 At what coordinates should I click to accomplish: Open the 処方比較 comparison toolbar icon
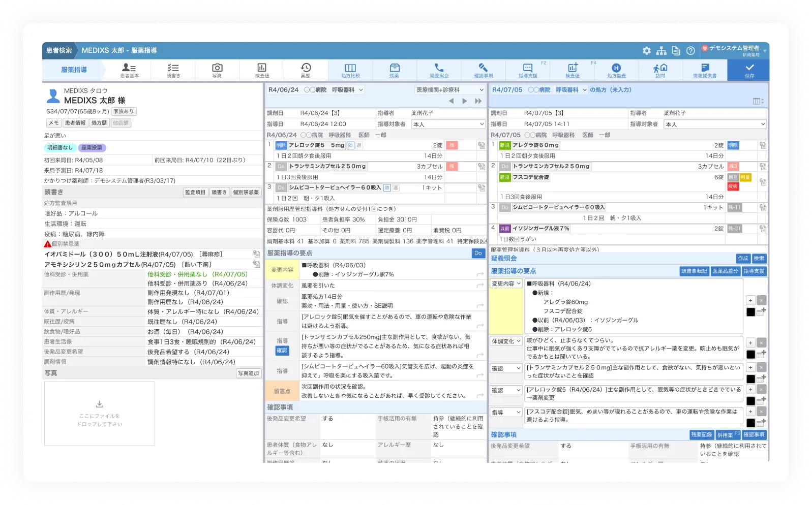click(x=350, y=70)
